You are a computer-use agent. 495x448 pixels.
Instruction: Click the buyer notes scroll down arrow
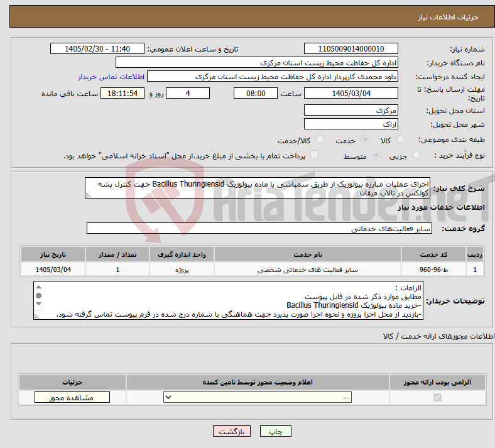(x=38, y=303)
